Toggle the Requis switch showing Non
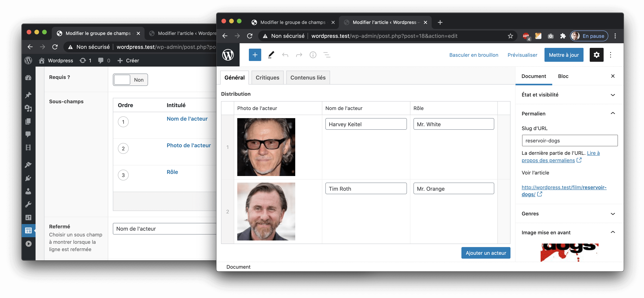The width and height of the screenshot is (644, 298). click(130, 80)
